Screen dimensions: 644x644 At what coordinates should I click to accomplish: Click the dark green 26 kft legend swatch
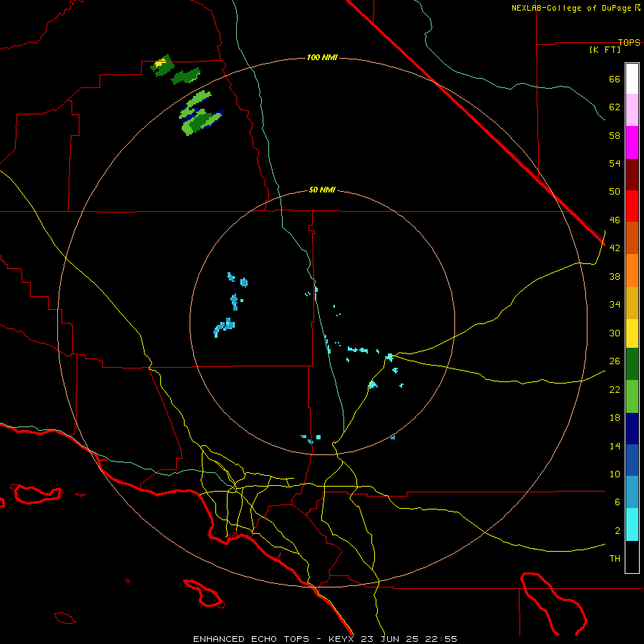632,364
